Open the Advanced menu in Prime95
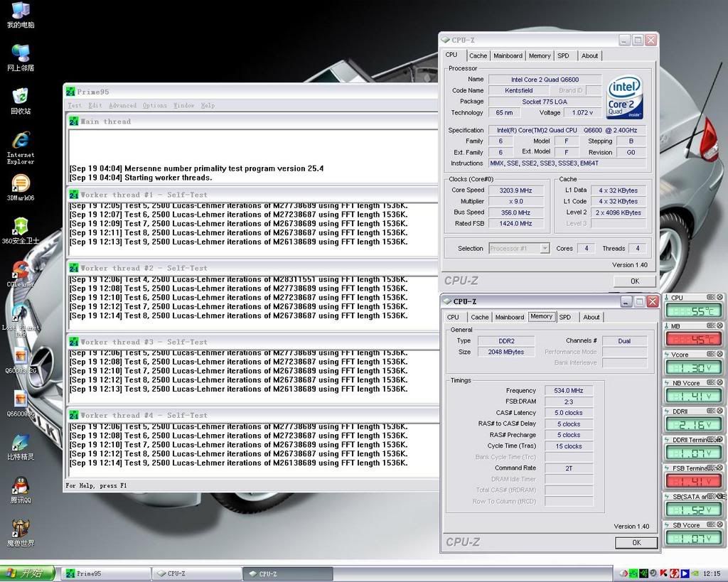 (x=122, y=106)
